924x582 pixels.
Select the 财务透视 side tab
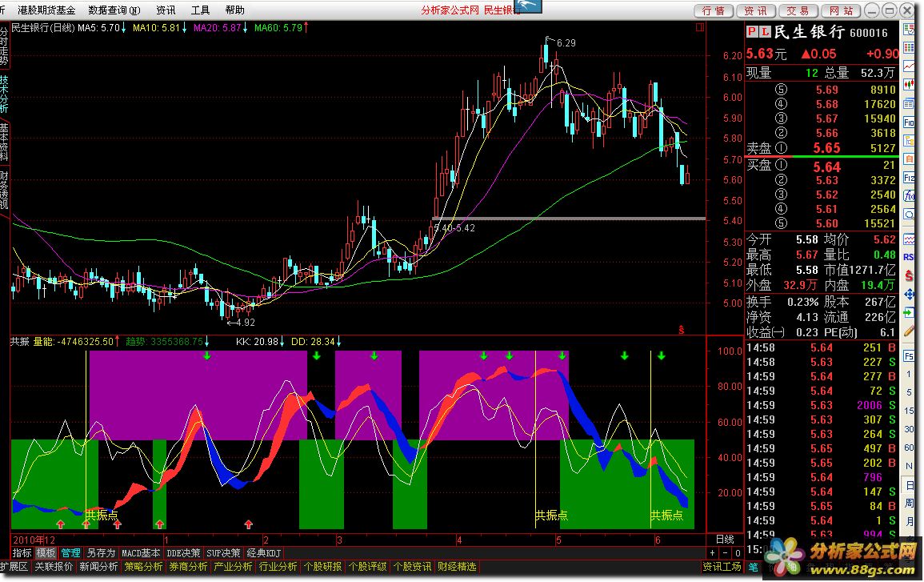[x=4, y=191]
